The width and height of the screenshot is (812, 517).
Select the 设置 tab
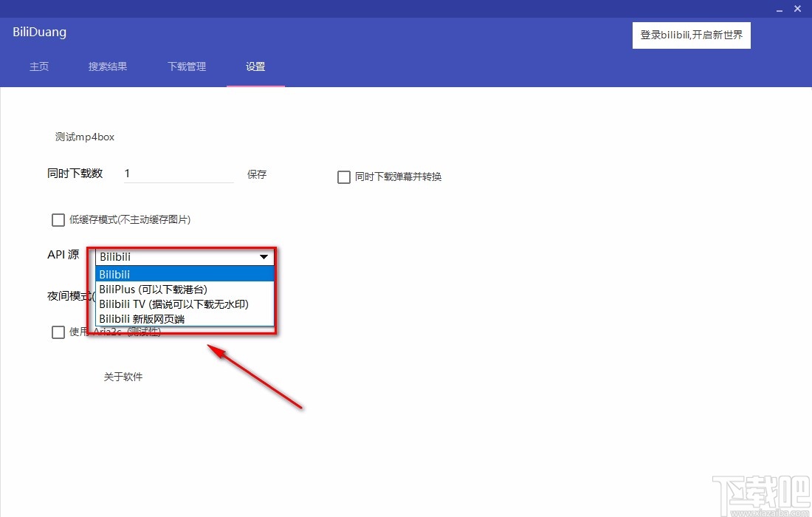click(x=255, y=66)
